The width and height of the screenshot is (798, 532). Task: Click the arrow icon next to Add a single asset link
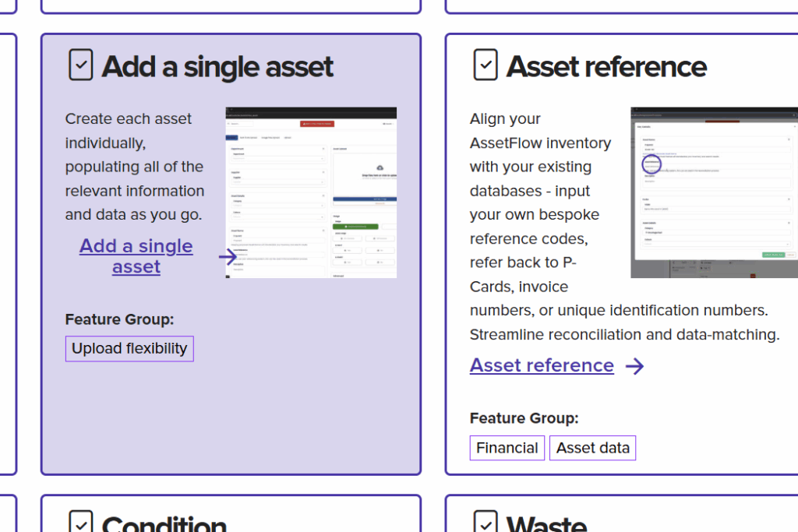tap(228, 257)
